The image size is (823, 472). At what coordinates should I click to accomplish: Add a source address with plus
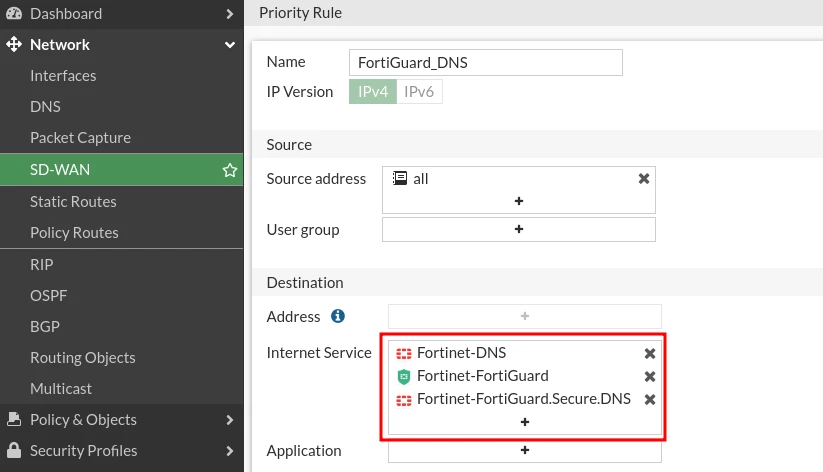[519, 201]
